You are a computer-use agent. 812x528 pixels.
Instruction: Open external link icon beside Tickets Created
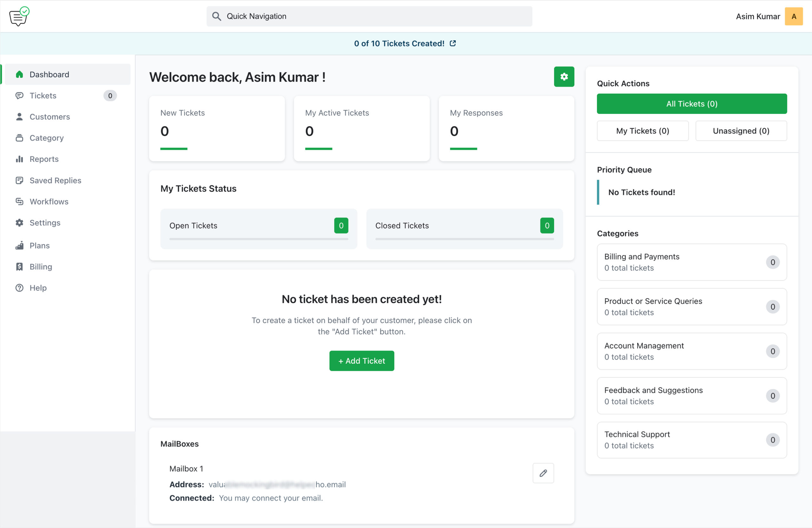[452, 43]
